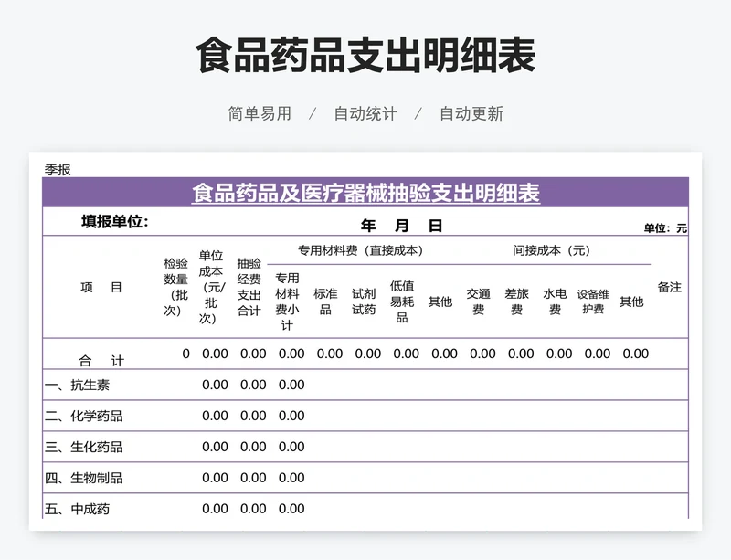
Task: Select the 间接成本(元) group header
Action: pos(551,250)
